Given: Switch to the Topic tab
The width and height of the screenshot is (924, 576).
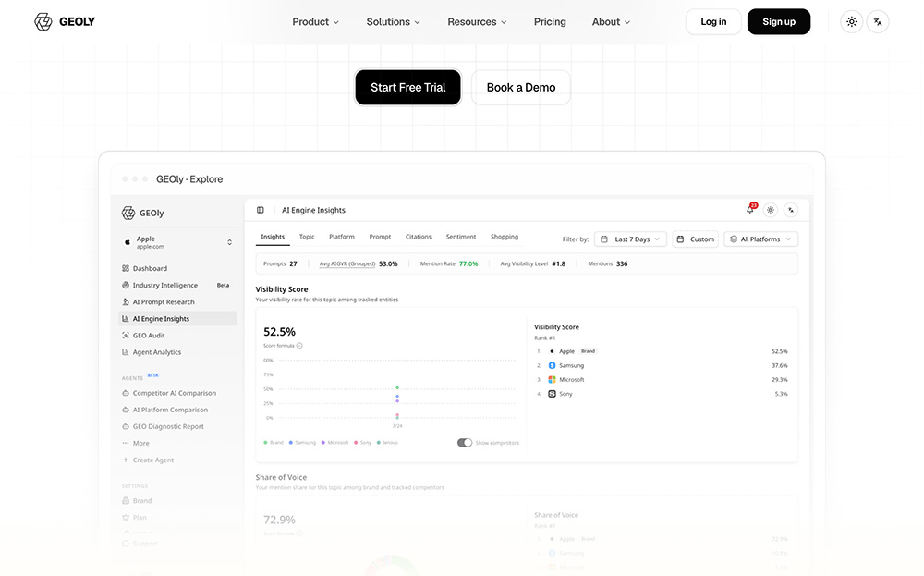Looking at the screenshot, I should click(307, 237).
